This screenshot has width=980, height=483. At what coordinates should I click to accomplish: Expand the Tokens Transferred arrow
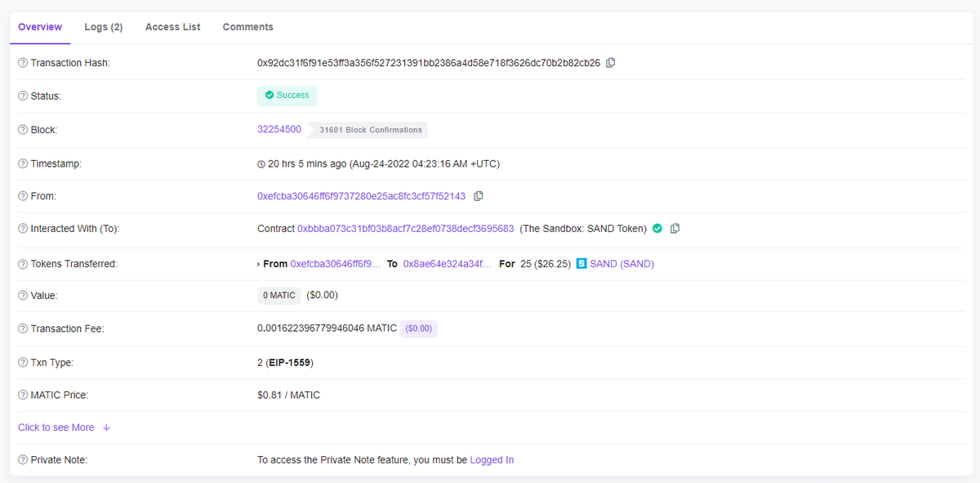point(259,264)
